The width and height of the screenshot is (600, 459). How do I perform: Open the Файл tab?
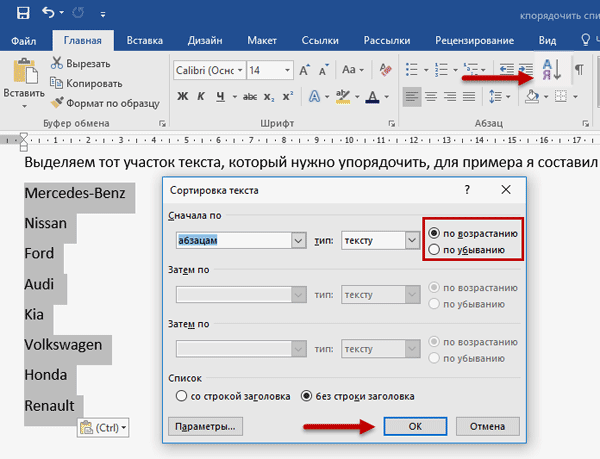pyautogui.click(x=24, y=41)
